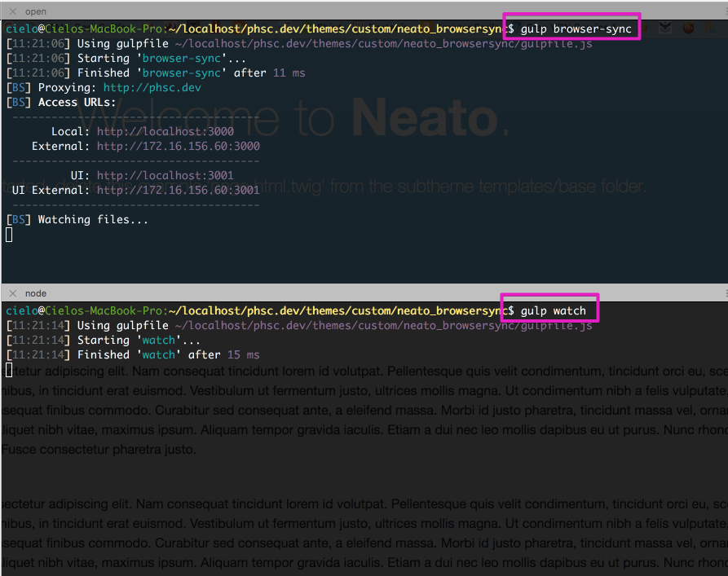Select the 'open' pane title tab
This screenshot has height=576, width=728.
[36, 11]
